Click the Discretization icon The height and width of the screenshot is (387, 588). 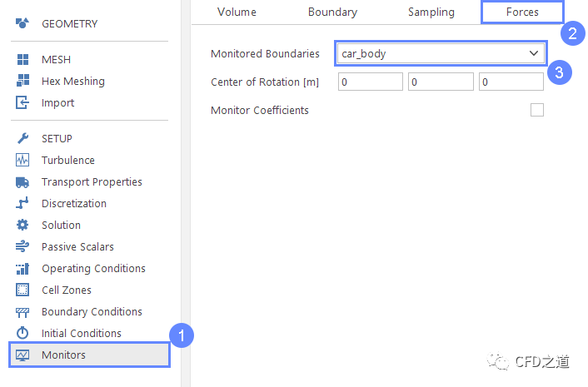(x=22, y=204)
